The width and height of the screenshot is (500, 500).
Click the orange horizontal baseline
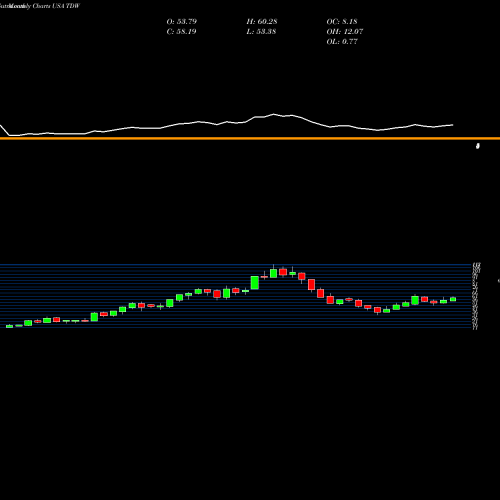(250, 138)
